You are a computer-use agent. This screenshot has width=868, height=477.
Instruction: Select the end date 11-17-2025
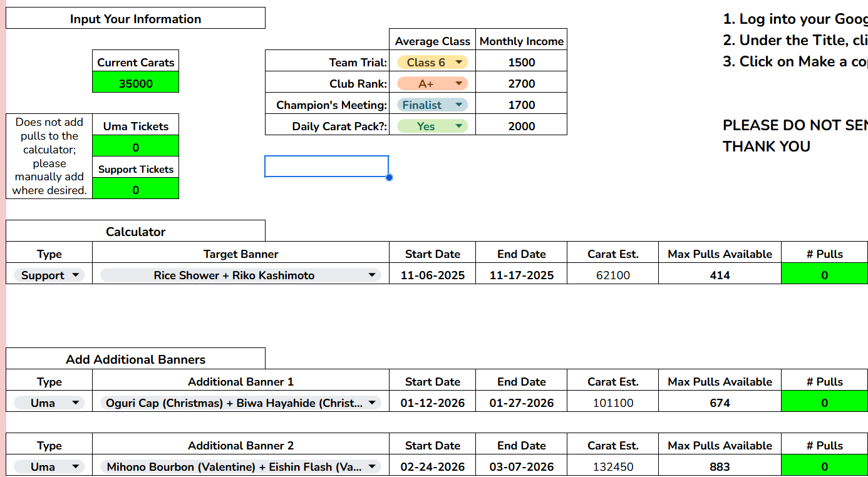coord(522,274)
